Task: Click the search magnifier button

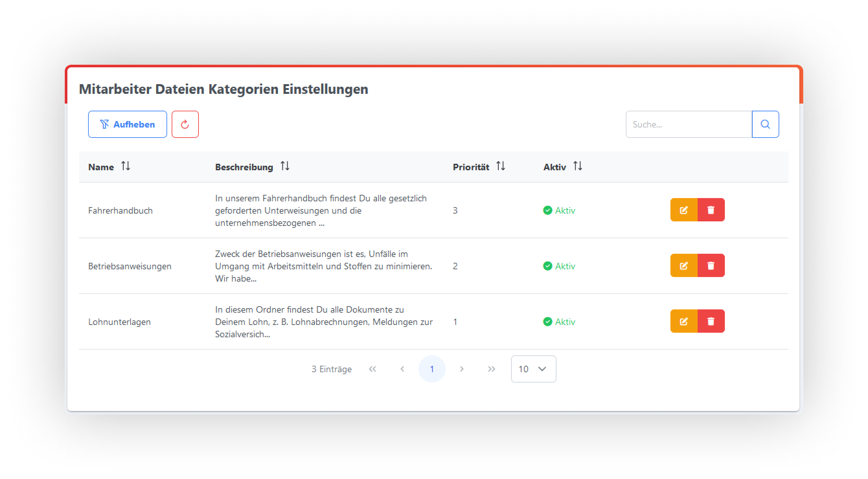Action: point(765,124)
